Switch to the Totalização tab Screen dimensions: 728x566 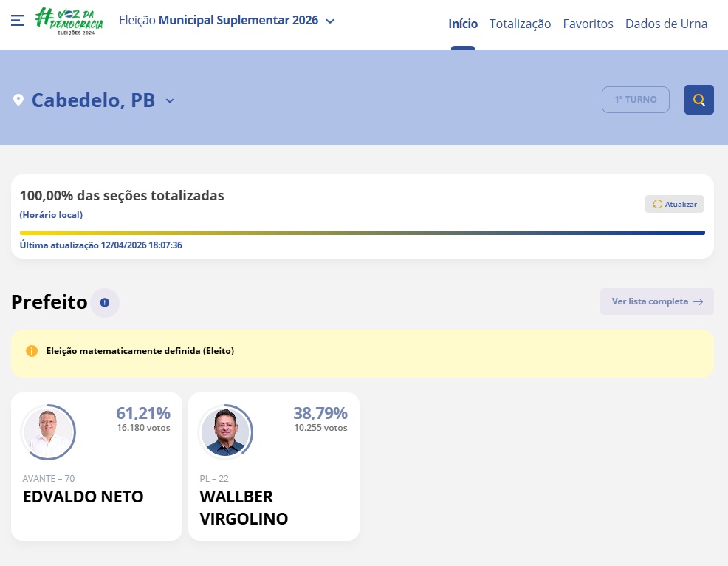[x=520, y=24]
